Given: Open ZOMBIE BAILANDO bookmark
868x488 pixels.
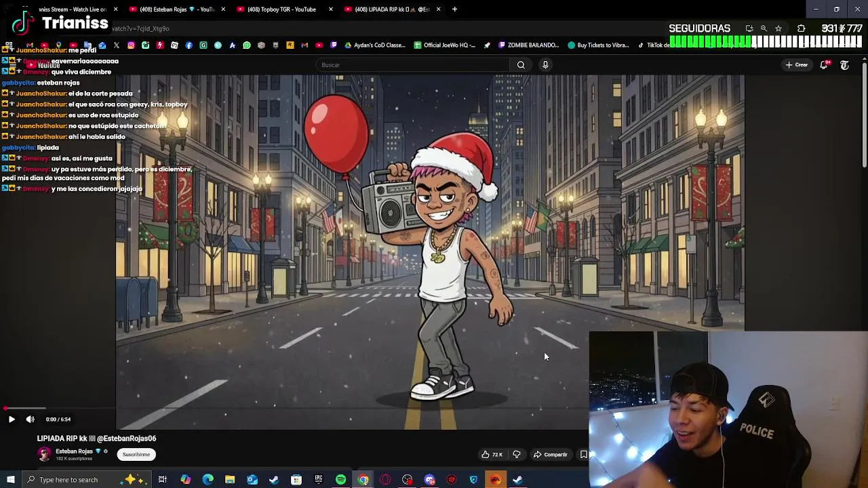Looking at the screenshot, I should (529, 45).
